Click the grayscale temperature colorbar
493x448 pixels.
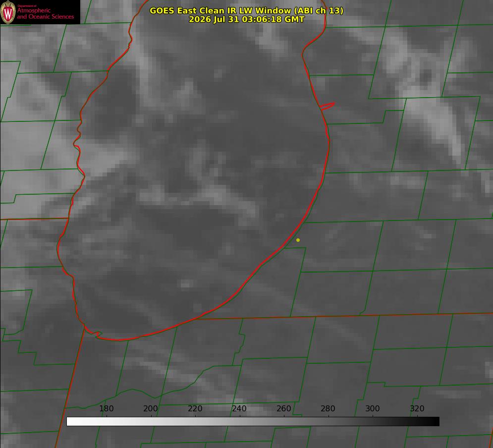(253, 421)
